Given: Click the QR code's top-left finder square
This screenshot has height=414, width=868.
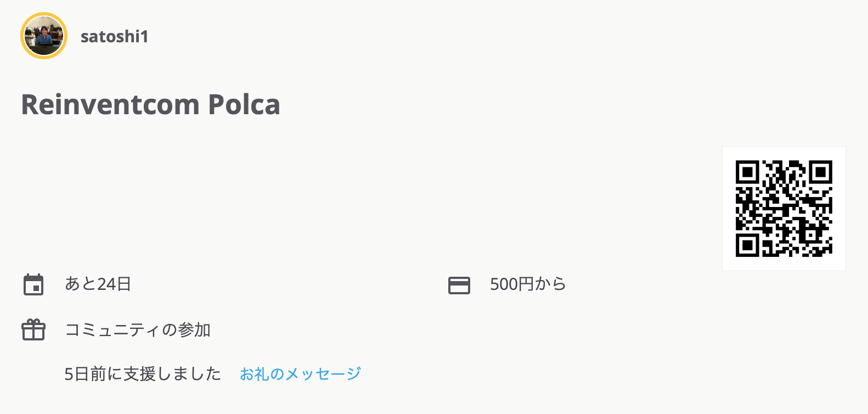Looking at the screenshot, I should tap(747, 172).
